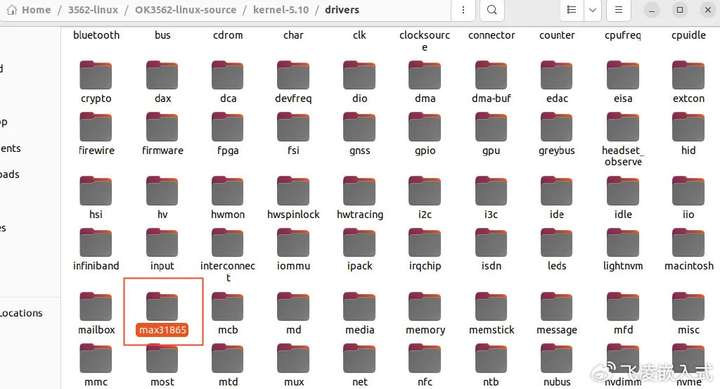Go to OK3562-linux-source breadcrumb
Viewport: 720px width, 389px height.
[x=186, y=10]
